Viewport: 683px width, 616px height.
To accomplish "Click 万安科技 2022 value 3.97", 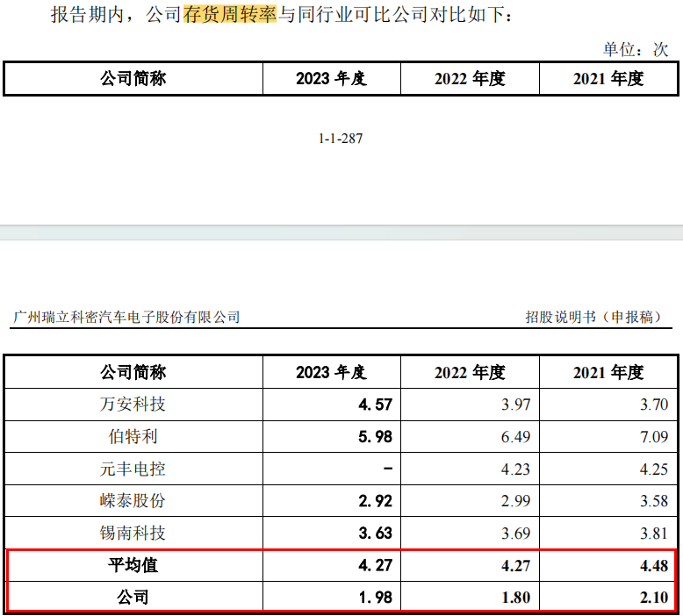I will pyautogui.click(x=515, y=405).
